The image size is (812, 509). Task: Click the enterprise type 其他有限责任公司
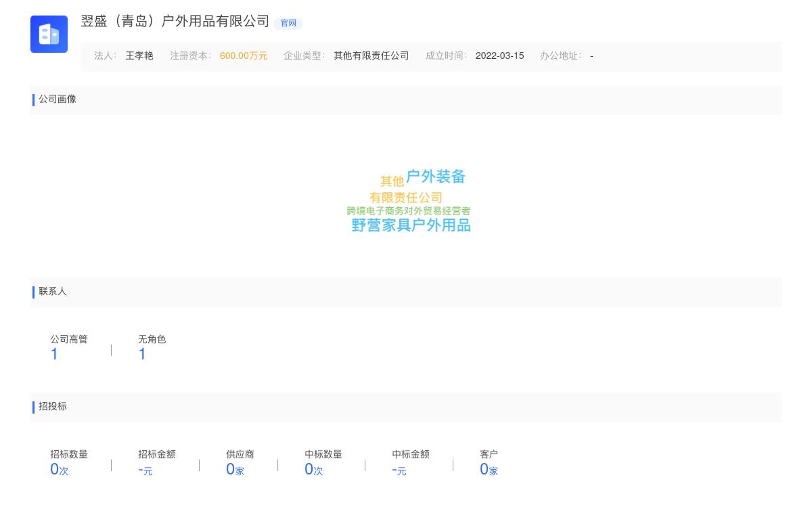tap(371, 56)
